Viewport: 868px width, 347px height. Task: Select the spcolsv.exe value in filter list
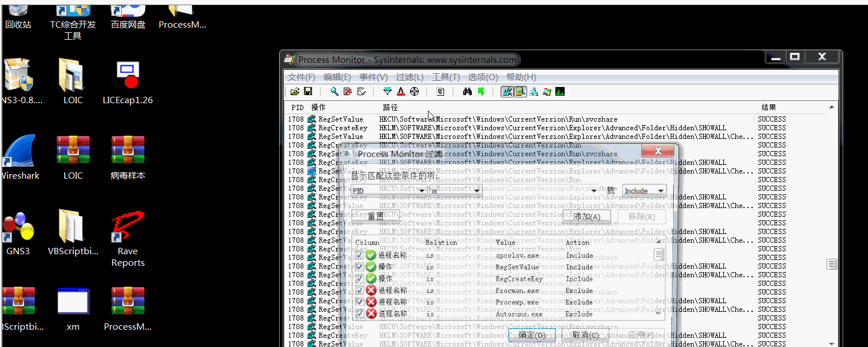[517, 255]
